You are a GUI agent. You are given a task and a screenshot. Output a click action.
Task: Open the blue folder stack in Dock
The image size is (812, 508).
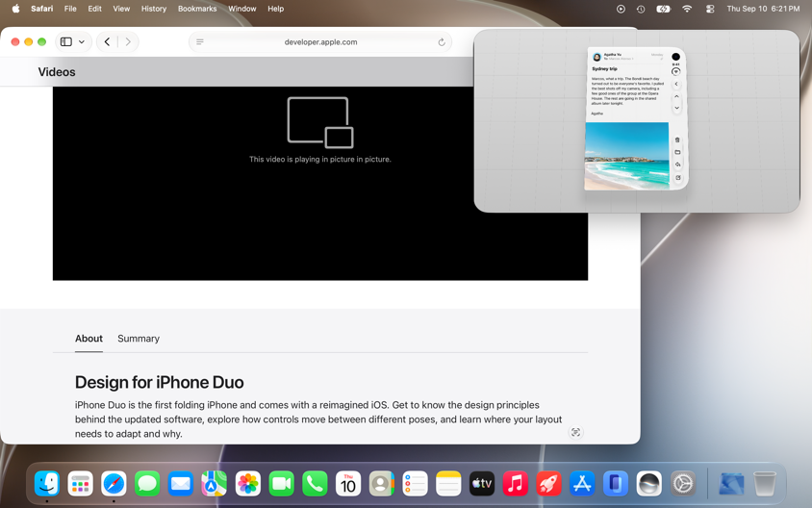[731, 484]
